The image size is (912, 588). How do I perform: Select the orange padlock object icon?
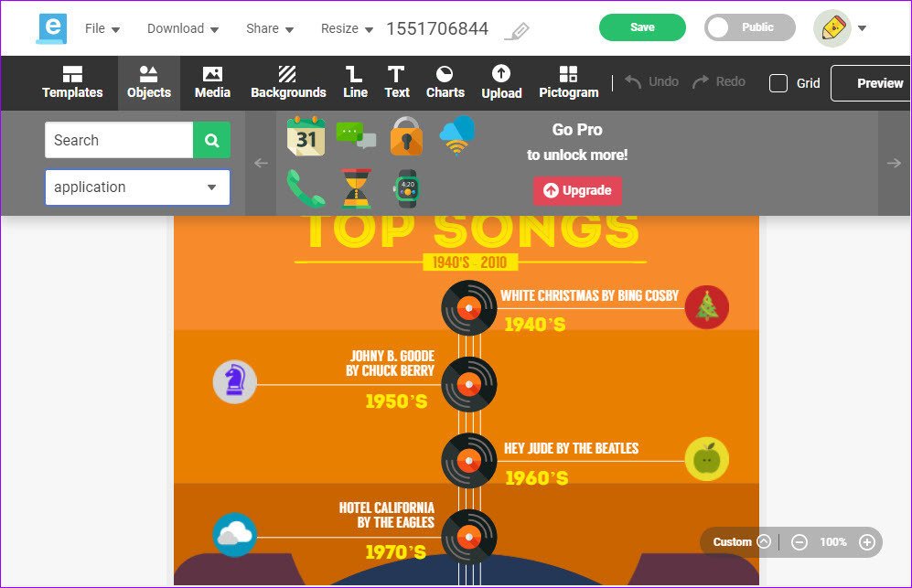pos(406,135)
